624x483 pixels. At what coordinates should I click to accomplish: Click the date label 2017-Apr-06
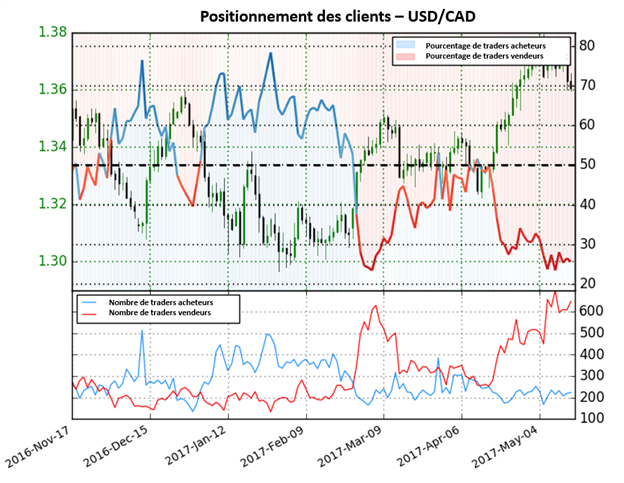pos(429,446)
